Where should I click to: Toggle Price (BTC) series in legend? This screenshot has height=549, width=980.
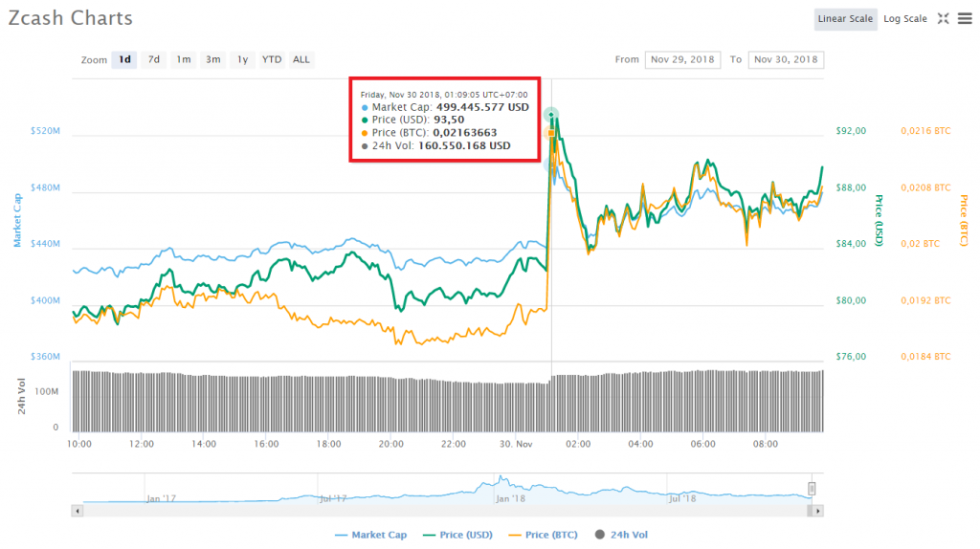coord(544,535)
